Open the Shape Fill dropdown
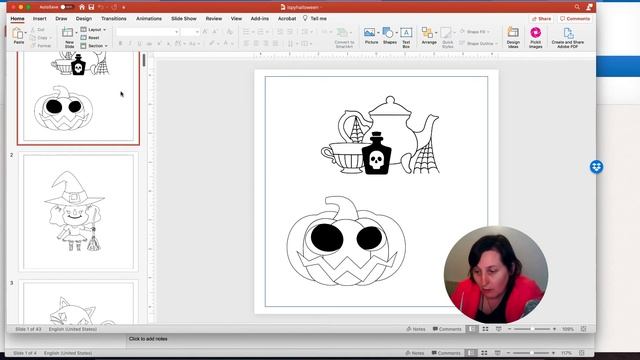This screenshot has width=640, height=360. [475, 31]
